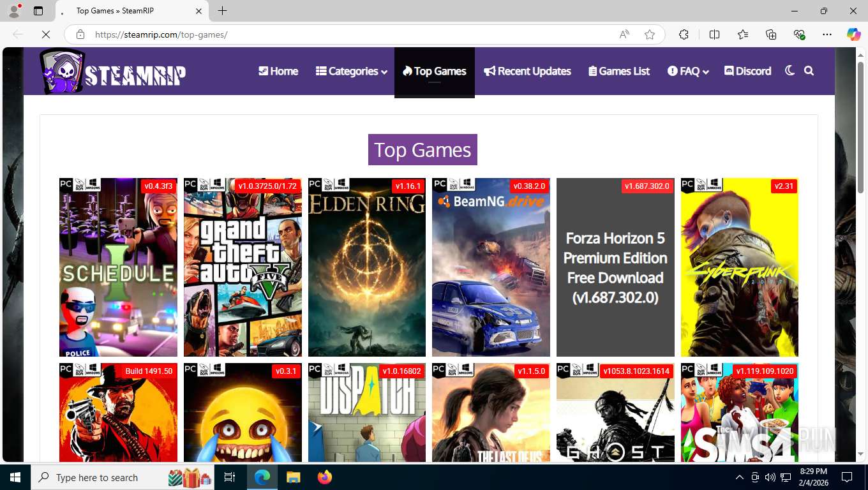
Task: Click the v1.1.5.0 version badge
Action: (x=532, y=371)
